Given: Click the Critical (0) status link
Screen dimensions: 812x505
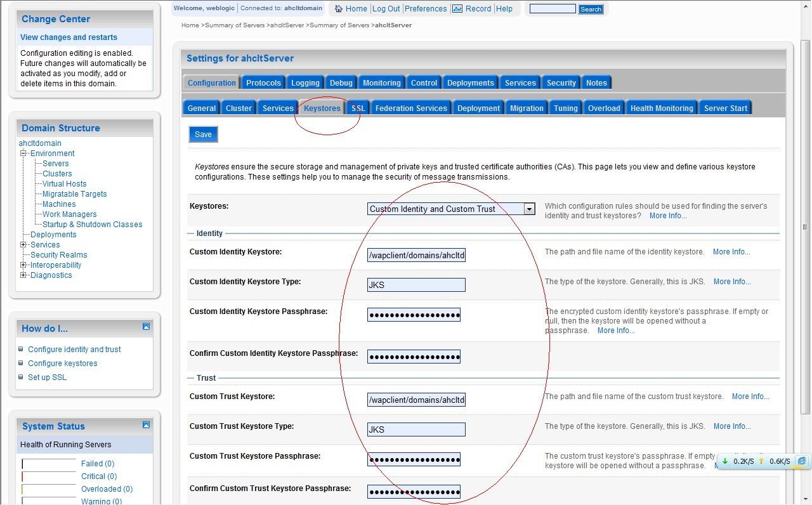Looking at the screenshot, I should click(99, 476).
